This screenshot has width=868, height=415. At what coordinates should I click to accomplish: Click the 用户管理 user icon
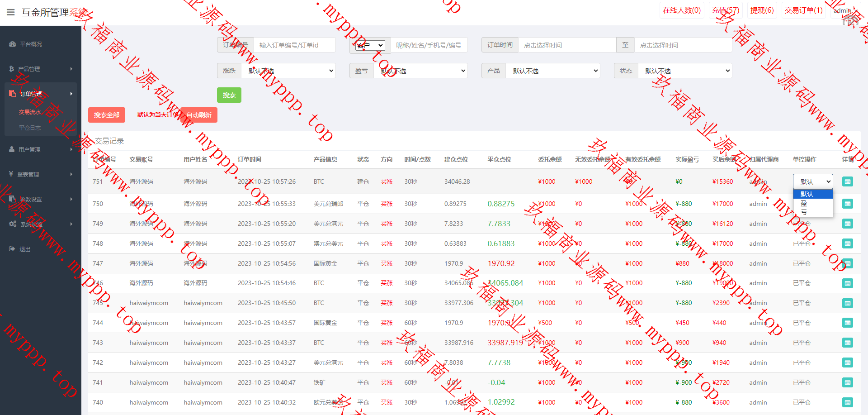click(12, 149)
